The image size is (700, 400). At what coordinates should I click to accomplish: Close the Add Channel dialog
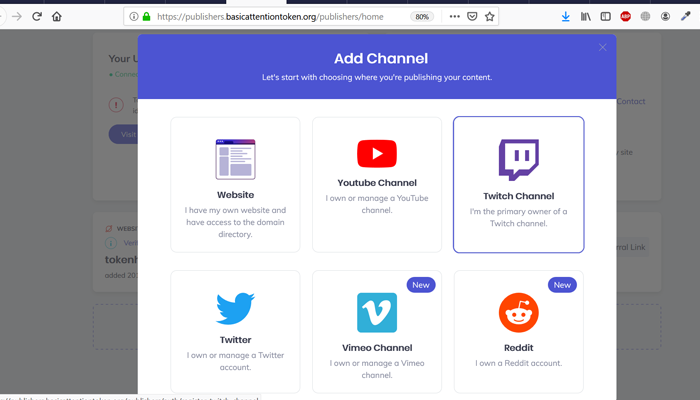[603, 47]
